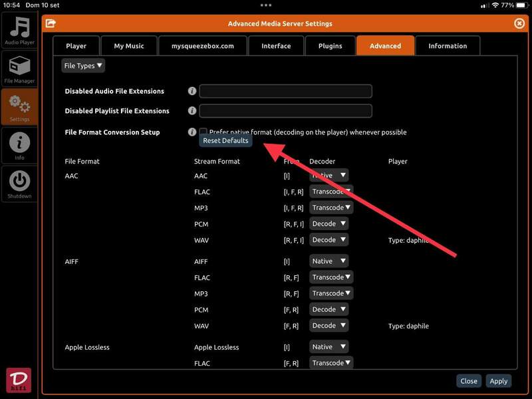Screen dimensions: 532x399
Task: Open decoder dropdown for AAC to MP3
Action: (x=331, y=207)
